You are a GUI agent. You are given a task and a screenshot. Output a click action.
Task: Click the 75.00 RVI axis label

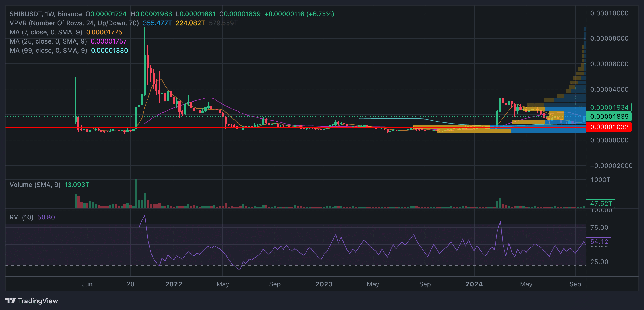point(599,228)
